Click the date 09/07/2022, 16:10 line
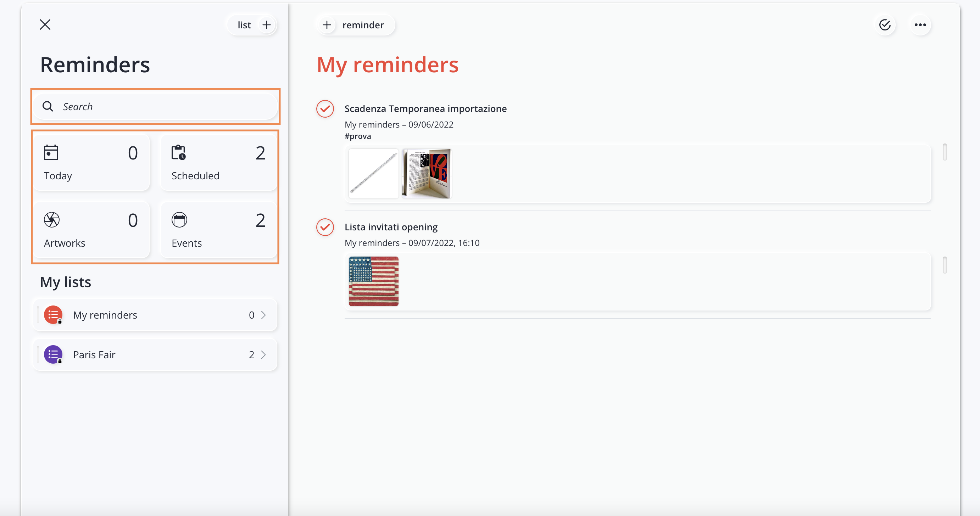Viewport: 980px width, 516px height. coord(412,243)
